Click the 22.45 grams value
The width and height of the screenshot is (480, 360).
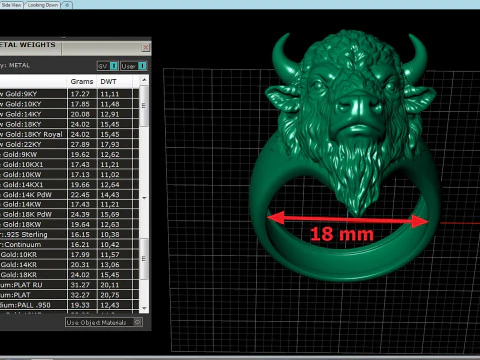(x=80, y=194)
